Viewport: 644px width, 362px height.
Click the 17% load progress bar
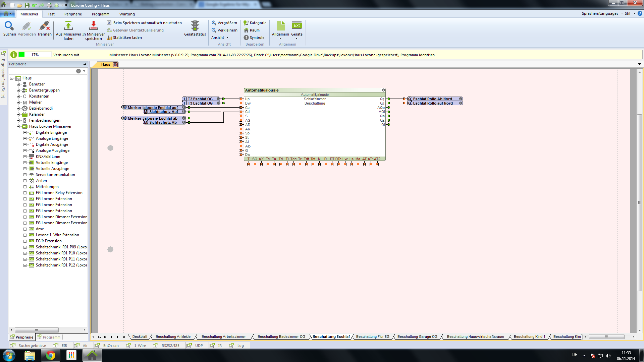click(x=35, y=55)
